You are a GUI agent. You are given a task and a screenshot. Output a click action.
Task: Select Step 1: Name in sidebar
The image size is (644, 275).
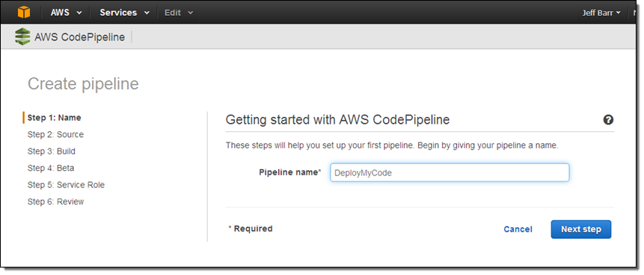[54, 118]
